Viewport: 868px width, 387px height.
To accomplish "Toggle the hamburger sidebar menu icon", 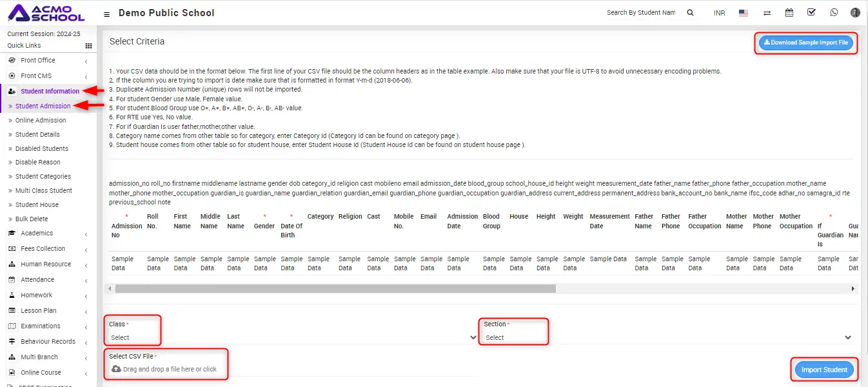I will click(x=106, y=14).
